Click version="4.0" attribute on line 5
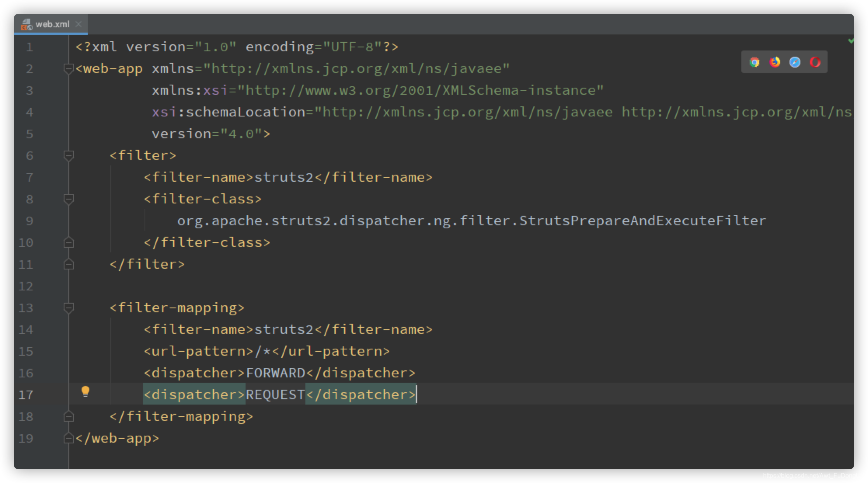This screenshot has width=868, height=483. 207,134
